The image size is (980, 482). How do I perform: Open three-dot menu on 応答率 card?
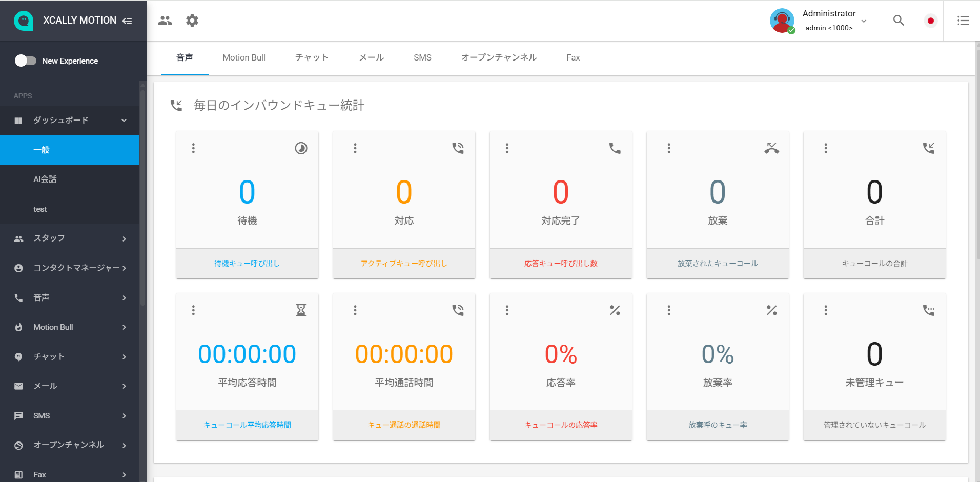tap(507, 310)
